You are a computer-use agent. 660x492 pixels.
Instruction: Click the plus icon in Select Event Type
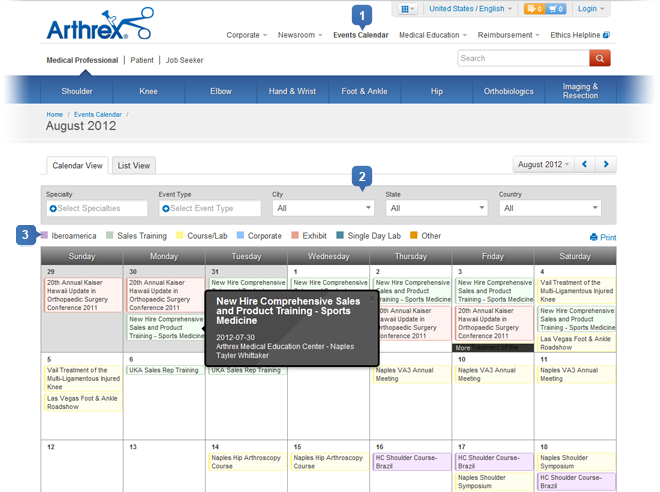click(166, 208)
